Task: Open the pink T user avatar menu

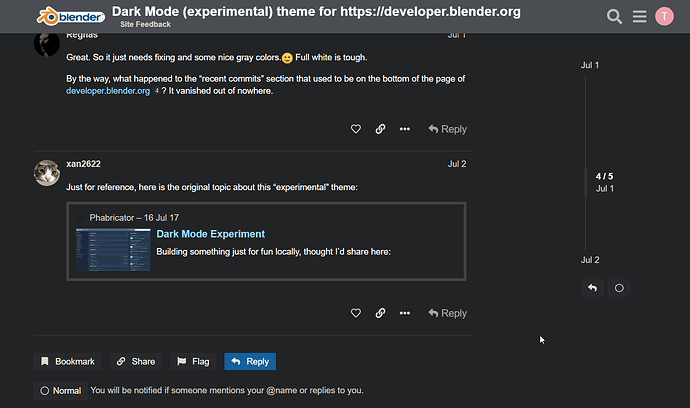Action: coord(664,17)
